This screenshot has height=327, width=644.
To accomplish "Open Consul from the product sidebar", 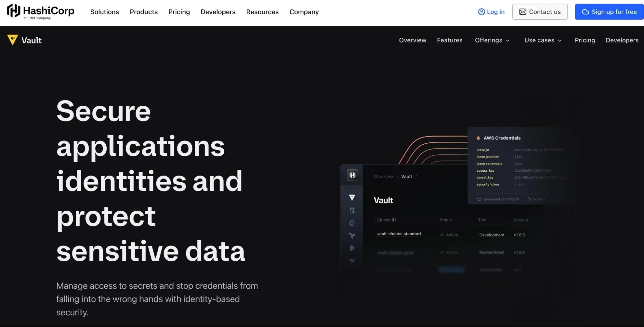I will [352, 223].
